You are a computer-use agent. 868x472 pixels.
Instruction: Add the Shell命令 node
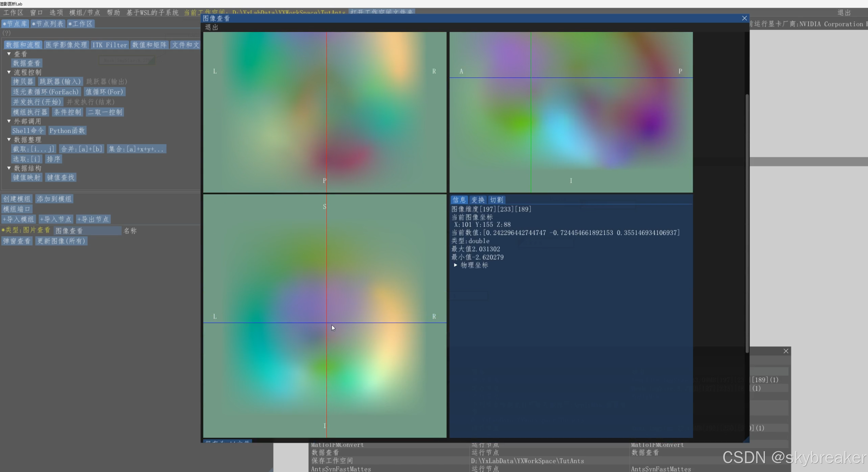28,130
